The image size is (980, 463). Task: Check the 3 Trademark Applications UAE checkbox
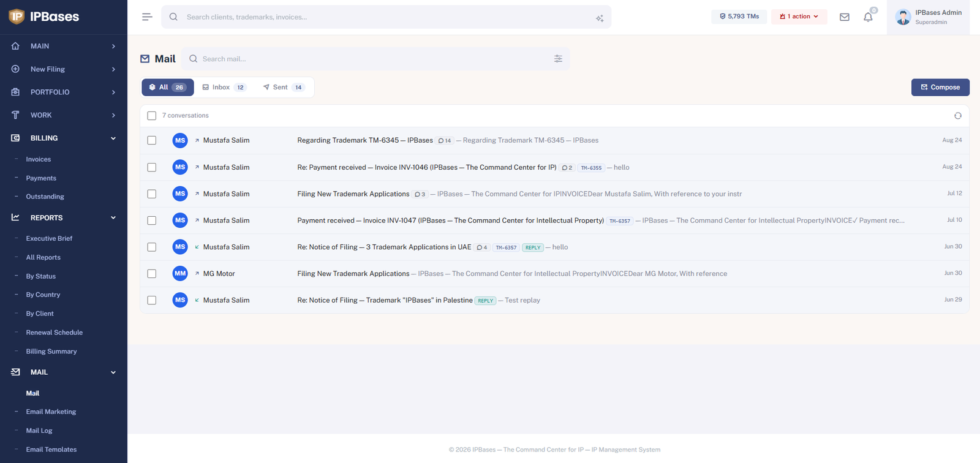[x=152, y=247]
